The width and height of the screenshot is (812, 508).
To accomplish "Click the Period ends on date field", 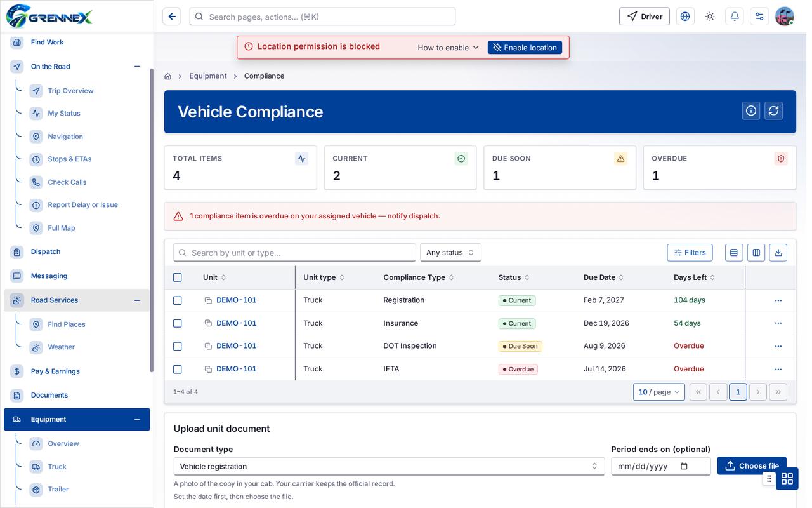I will click(661, 466).
